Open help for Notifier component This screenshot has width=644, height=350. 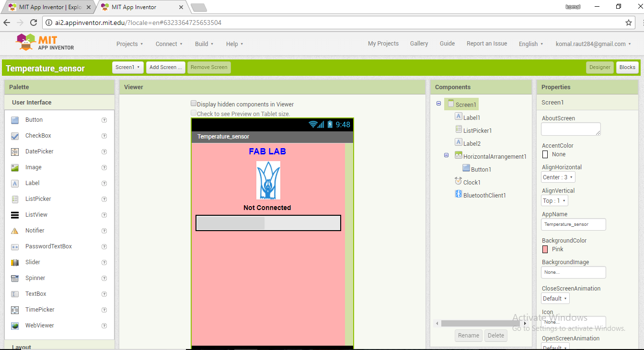(104, 231)
